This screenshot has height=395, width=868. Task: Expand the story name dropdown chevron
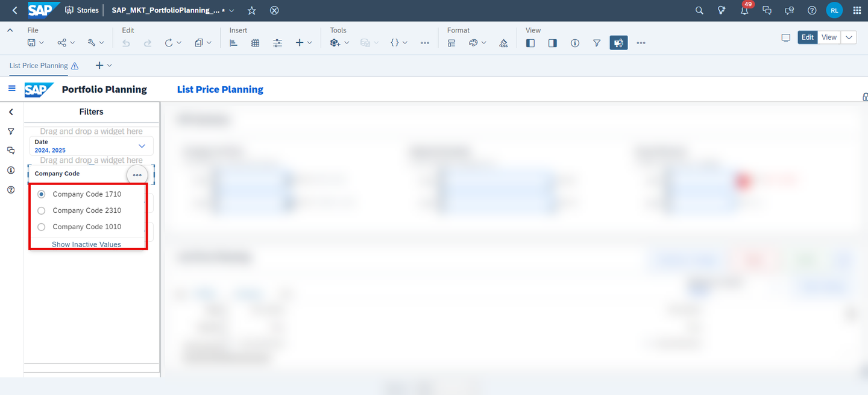(232, 11)
